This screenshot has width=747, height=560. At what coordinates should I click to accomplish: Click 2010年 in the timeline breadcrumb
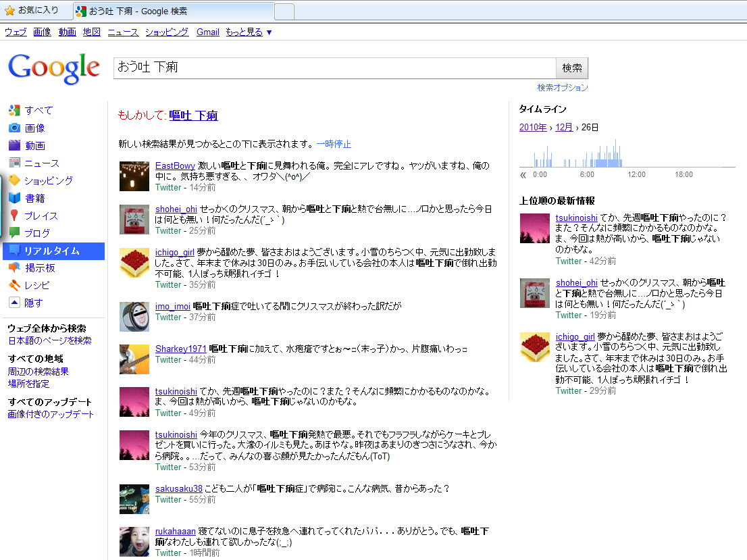tap(533, 127)
